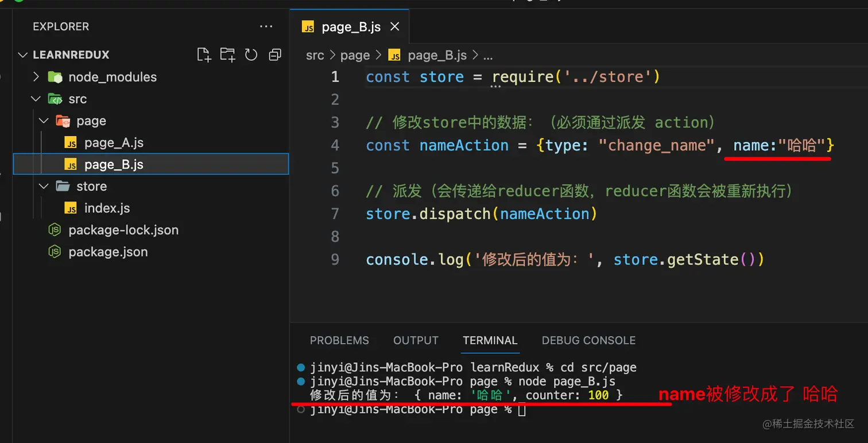
Task: Show the DEBUG CONSOLE tab
Action: point(588,340)
